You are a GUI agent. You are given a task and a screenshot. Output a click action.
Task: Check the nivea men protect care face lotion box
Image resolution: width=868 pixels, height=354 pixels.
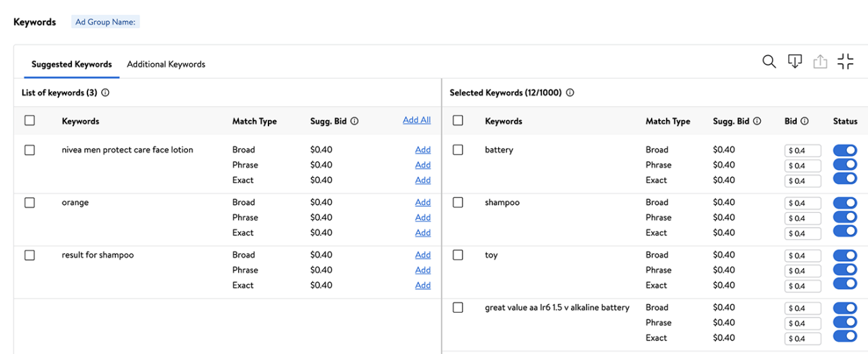click(x=30, y=150)
